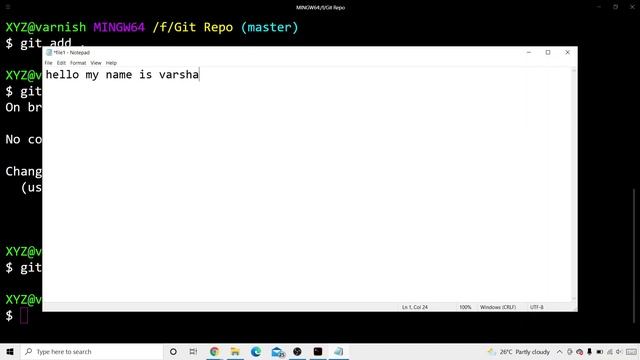This screenshot has height=360, width=640.
Task: Switch to Notepad taskbar icon
Action: coord(339,351)
